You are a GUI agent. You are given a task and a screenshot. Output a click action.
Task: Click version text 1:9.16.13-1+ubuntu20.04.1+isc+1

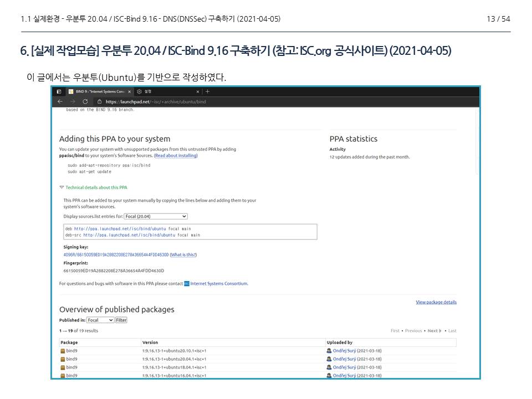pos(174,359)
